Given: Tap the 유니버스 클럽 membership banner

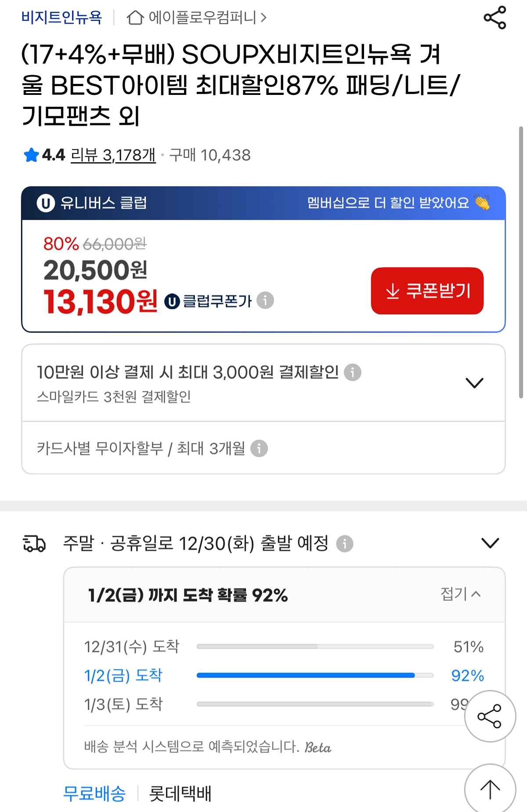Looking at the screenshot, I should click(x=263, y=203).
